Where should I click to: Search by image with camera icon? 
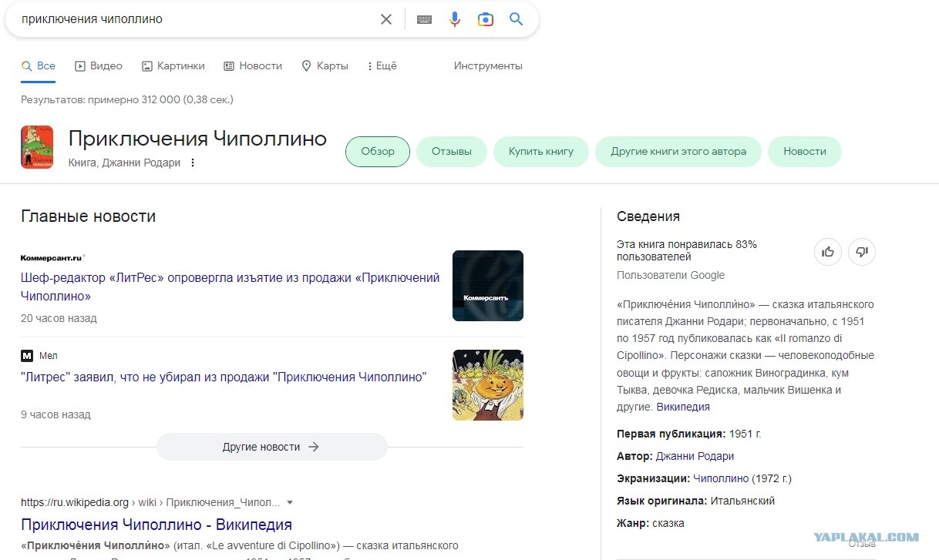click(485, 19)
